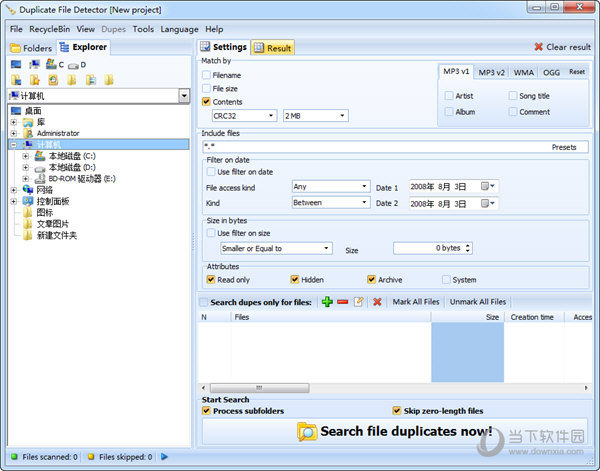The image size is (600, 471).
Task: Enable Search dupes only for files checkbox
Action: (204, 302)
